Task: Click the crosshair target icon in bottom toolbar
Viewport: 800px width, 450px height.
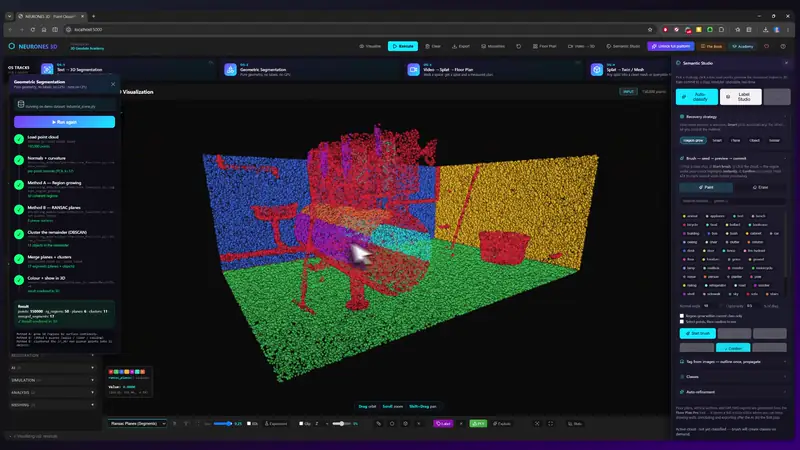Action: (x=406, y=423)
